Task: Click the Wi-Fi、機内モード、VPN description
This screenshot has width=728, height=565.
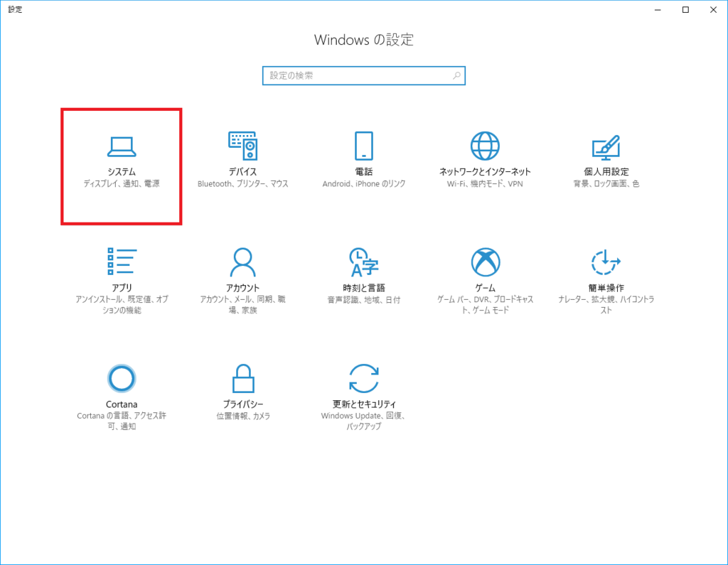Action: 485,184
